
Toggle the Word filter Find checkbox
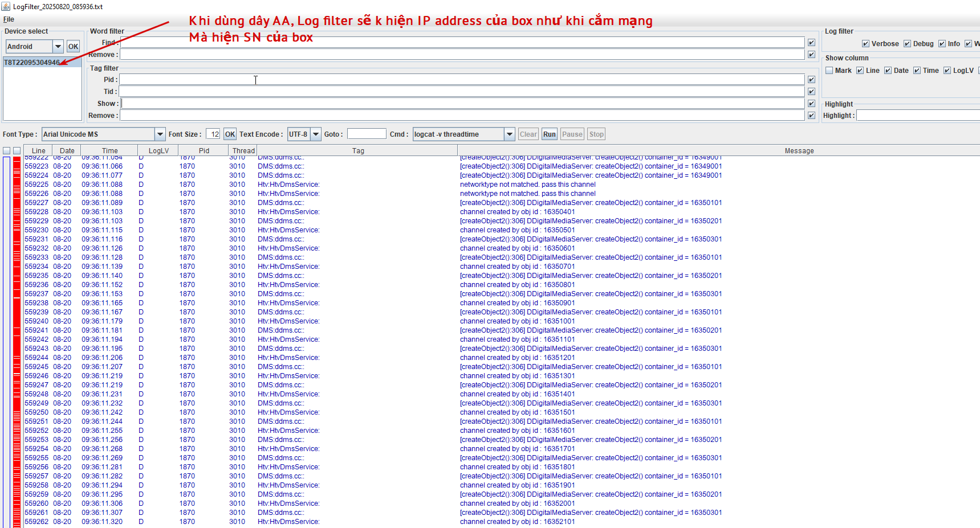(x=811, y=43)
